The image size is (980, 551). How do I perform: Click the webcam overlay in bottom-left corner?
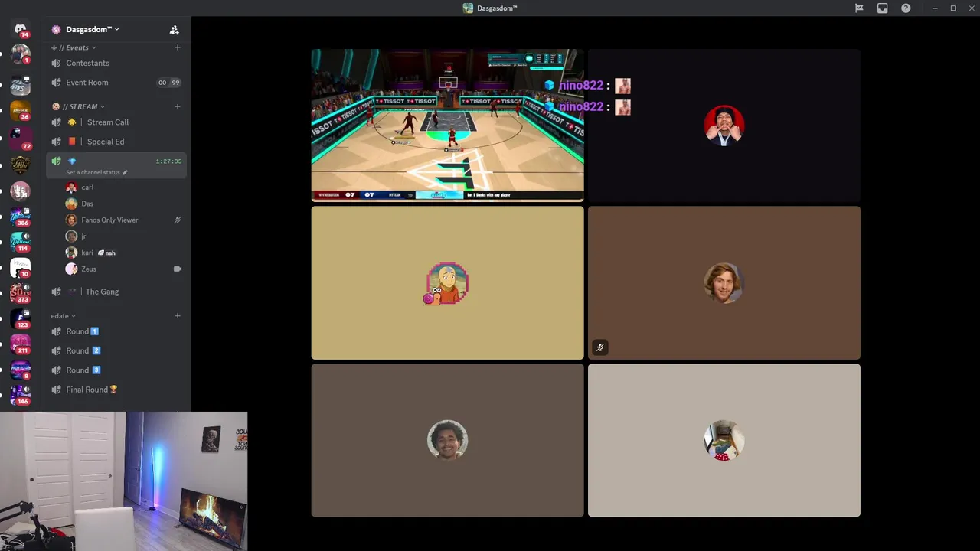pyautogui.click(x=123, y=481)
